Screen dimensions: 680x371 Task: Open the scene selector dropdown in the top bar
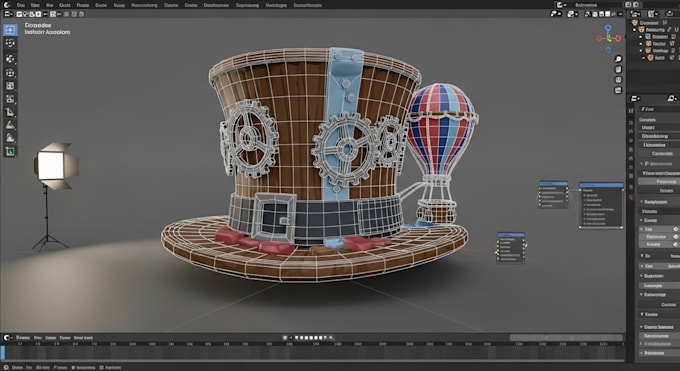pos(560,5)
